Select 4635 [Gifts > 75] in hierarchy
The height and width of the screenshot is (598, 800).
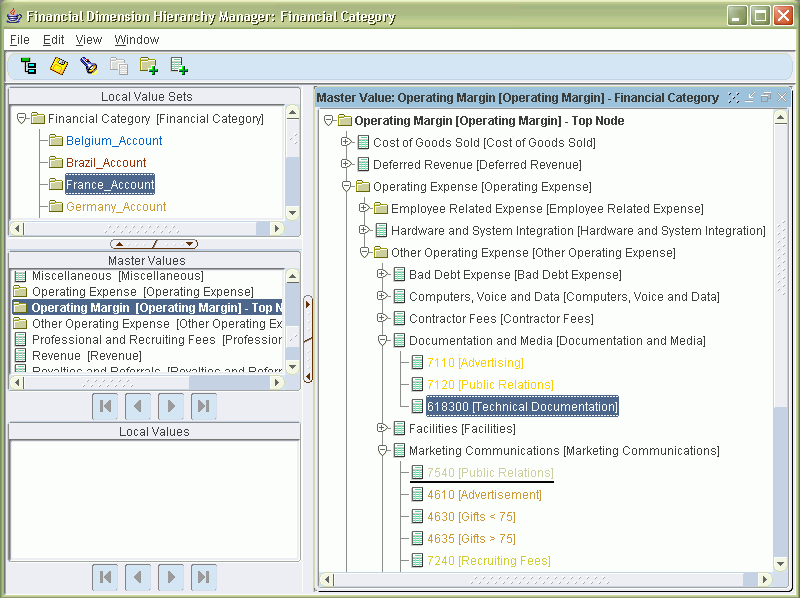(471, 538)
